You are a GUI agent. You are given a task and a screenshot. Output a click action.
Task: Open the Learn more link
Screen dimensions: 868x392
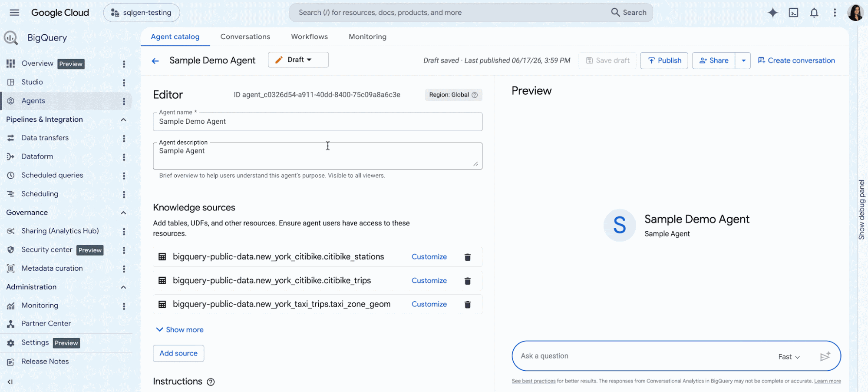[x=827, y=381]
